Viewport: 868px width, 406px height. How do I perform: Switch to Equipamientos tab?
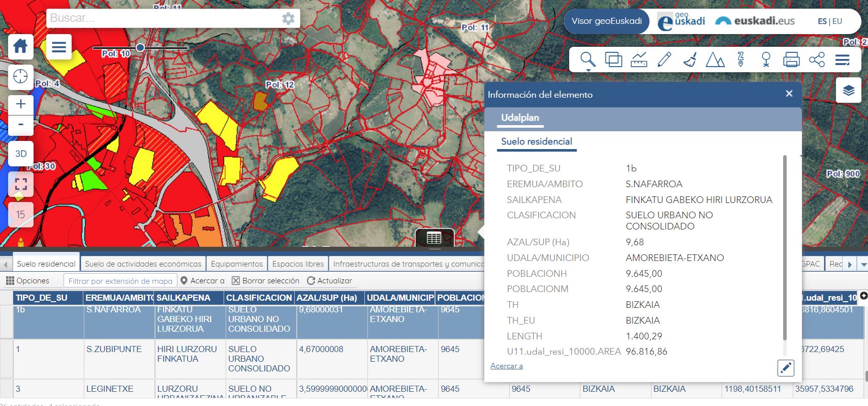point(237,264)
